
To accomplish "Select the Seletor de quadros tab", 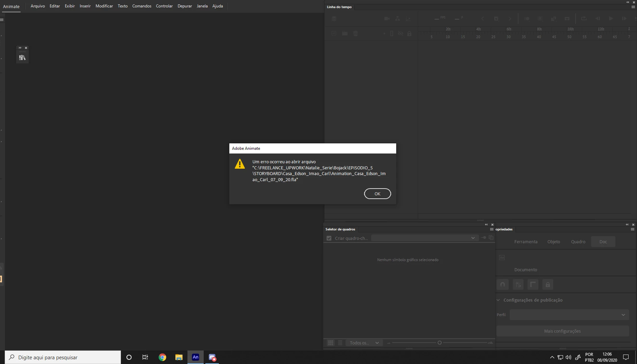I will (340, 229).
